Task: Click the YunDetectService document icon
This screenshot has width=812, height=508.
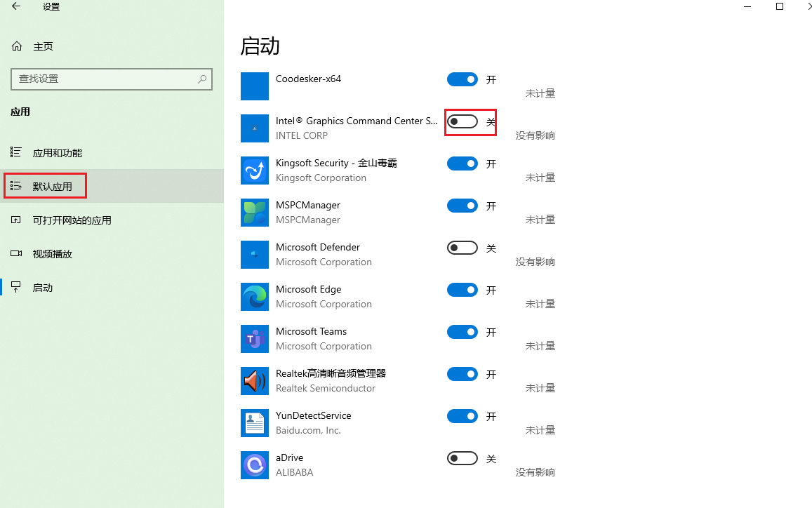Action: (254, 422)
